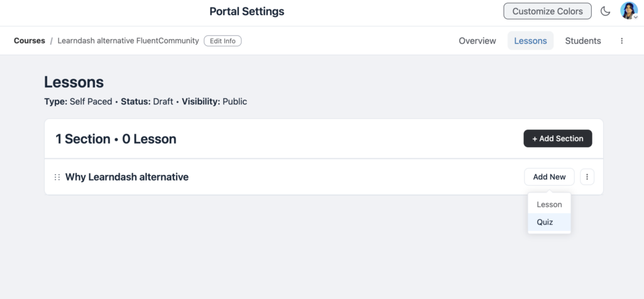Grab the section drag handle icon
Viewport: 644px width, 299px height.
57,178
